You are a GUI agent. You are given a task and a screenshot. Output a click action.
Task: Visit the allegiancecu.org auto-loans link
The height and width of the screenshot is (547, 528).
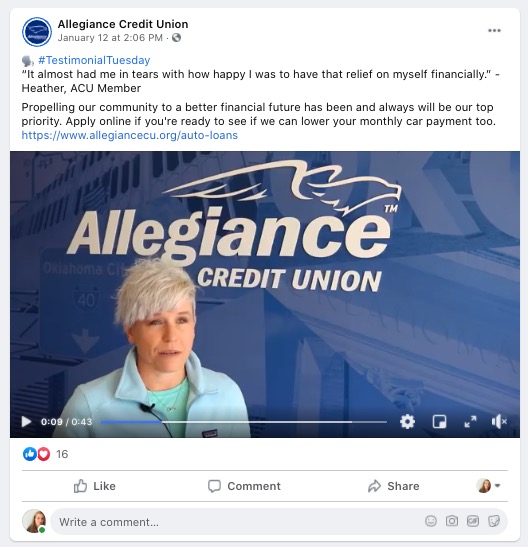click(x=129, y=135)
